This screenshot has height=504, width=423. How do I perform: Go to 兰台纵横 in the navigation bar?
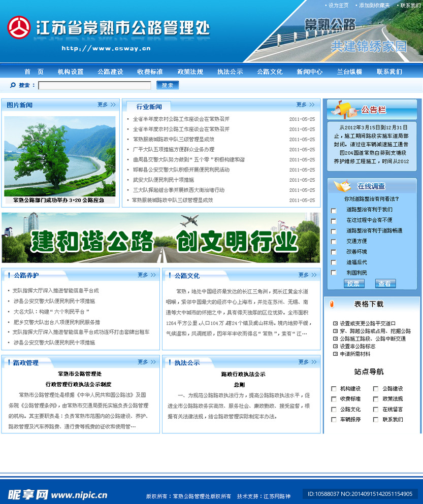[x=349, y=72]
